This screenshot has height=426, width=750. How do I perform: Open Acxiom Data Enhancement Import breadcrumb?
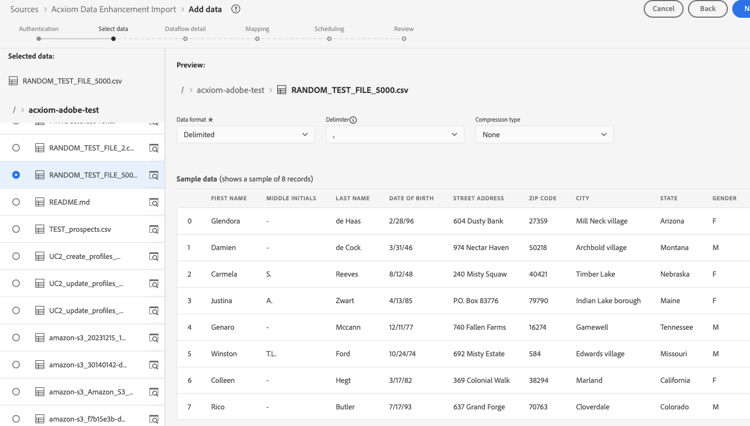click(x=113, y=9)
